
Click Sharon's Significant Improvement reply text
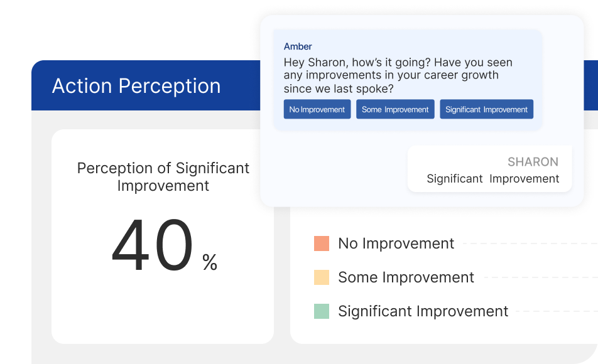pos(492,179)
